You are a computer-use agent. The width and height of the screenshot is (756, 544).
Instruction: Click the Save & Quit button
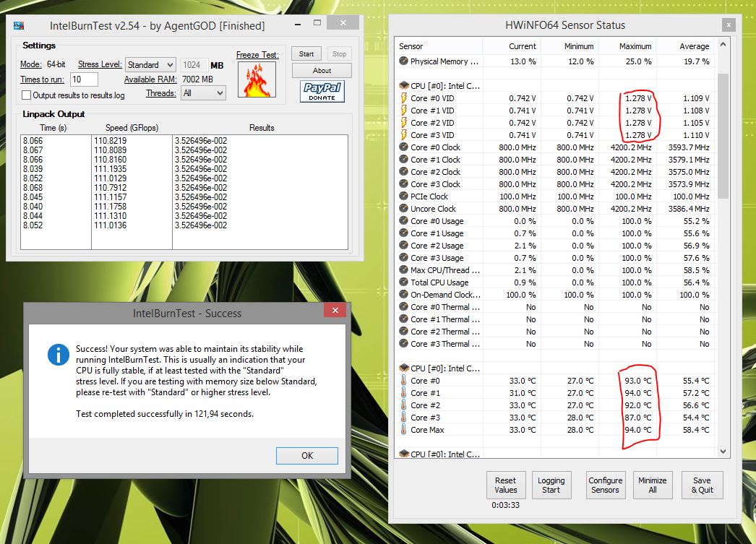[702, 485]
